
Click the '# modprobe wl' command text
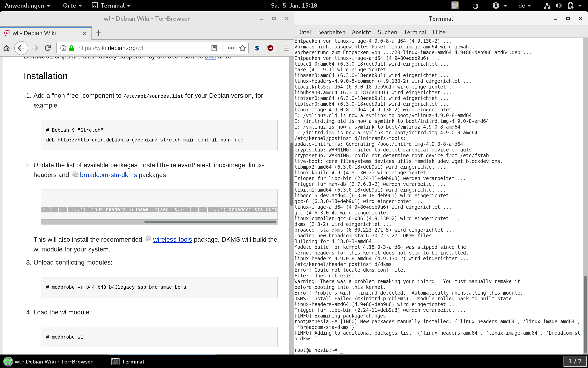point(65,337)
